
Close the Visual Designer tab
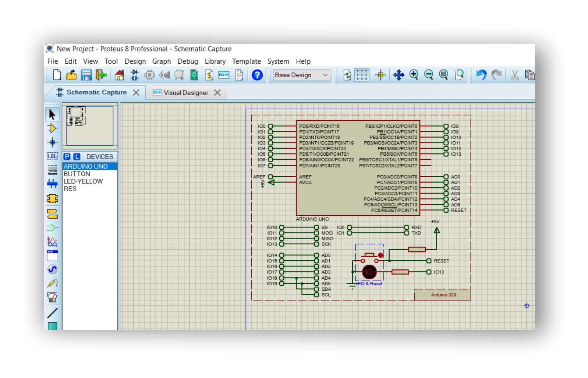[217, 93]
